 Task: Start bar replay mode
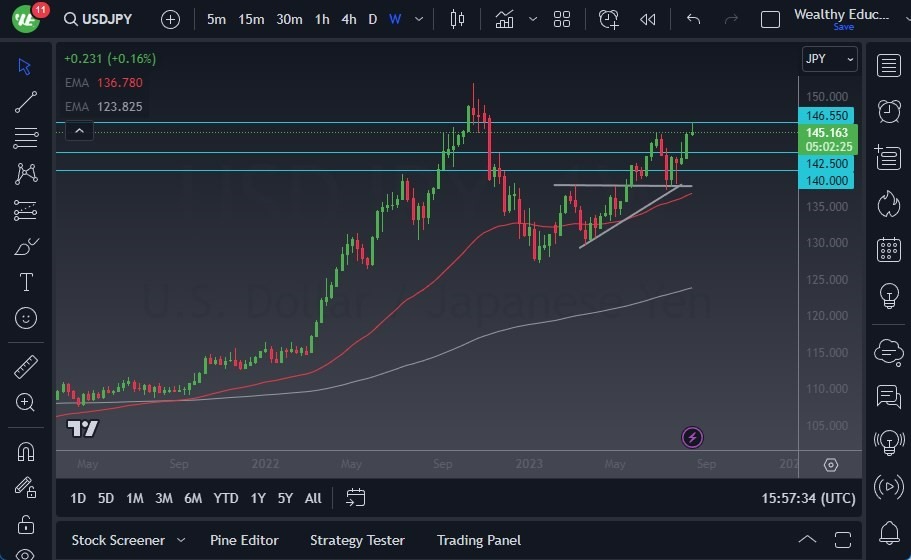[x=647, y=20]
